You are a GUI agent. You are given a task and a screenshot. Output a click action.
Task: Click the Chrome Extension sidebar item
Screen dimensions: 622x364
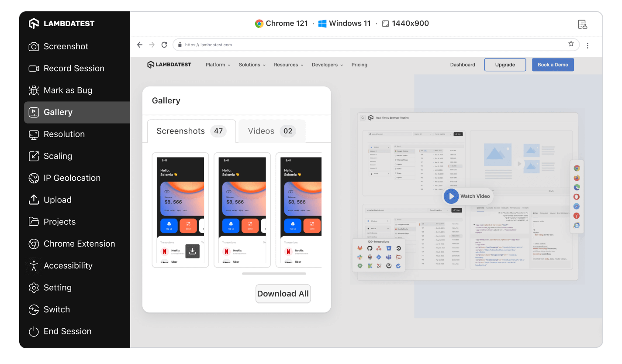pos(79,244)
